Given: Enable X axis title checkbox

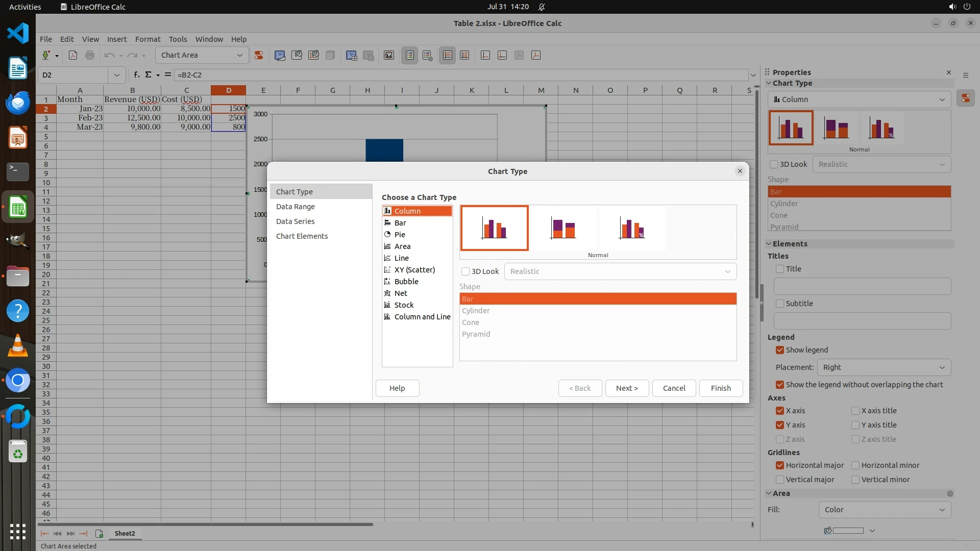Looking at the screenshot, I should coord(855,411).
